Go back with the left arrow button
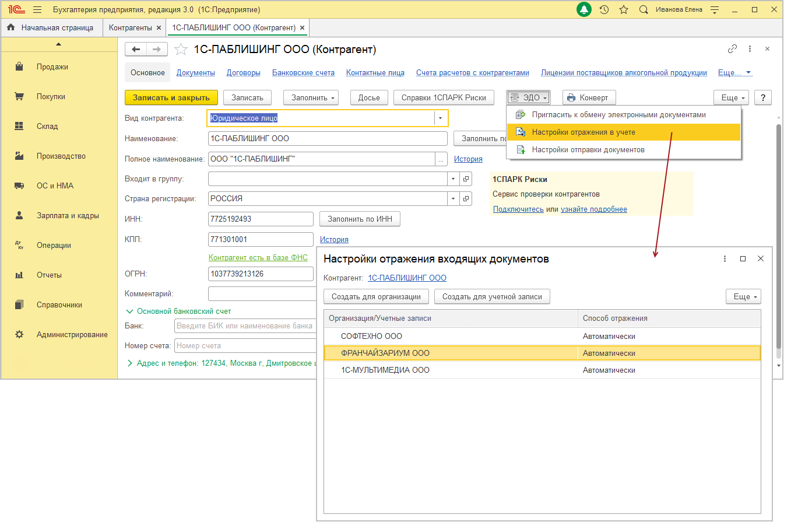 [136, 50]
